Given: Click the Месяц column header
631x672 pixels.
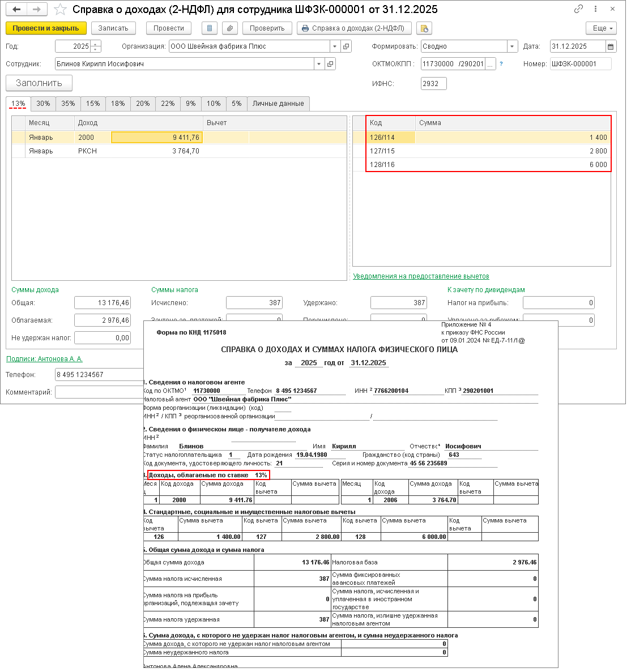Looking at the screenshot, I should coord(49,123).
